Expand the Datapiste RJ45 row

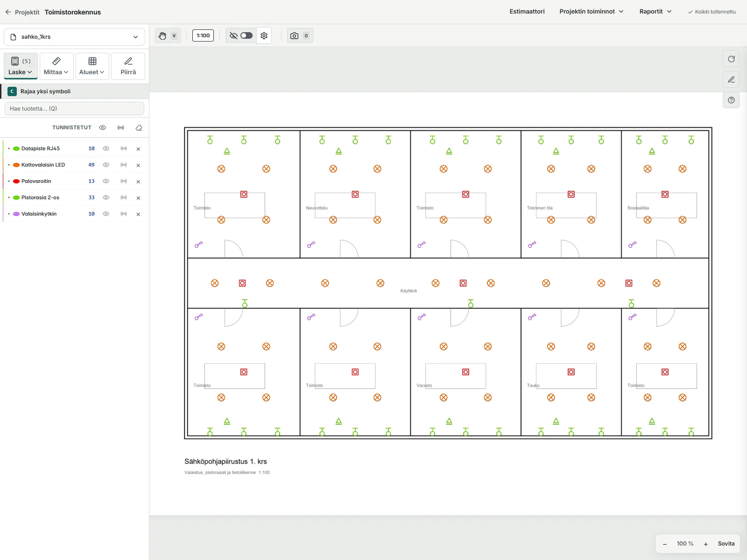coord(9,149)
